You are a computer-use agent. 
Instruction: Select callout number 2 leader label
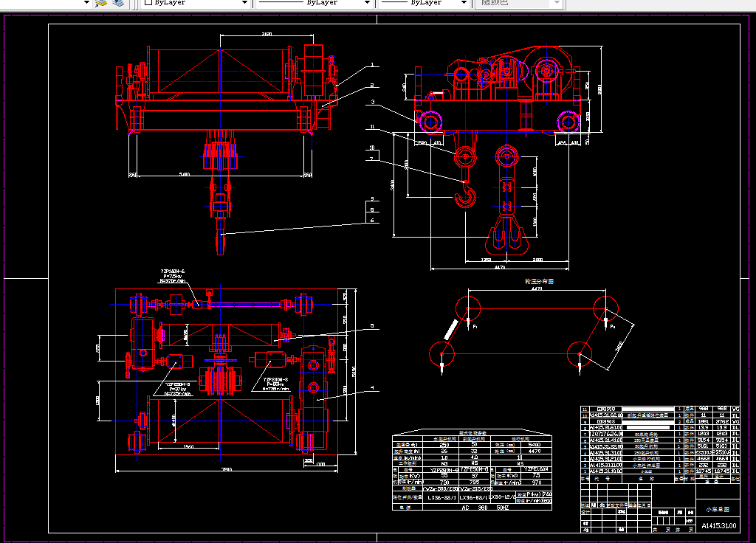tap(372, 85)
